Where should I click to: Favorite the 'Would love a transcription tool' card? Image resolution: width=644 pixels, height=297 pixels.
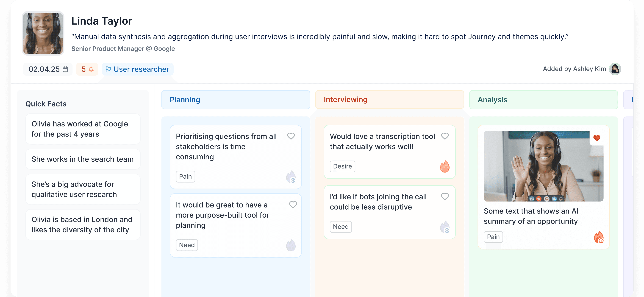coord(445,136)
